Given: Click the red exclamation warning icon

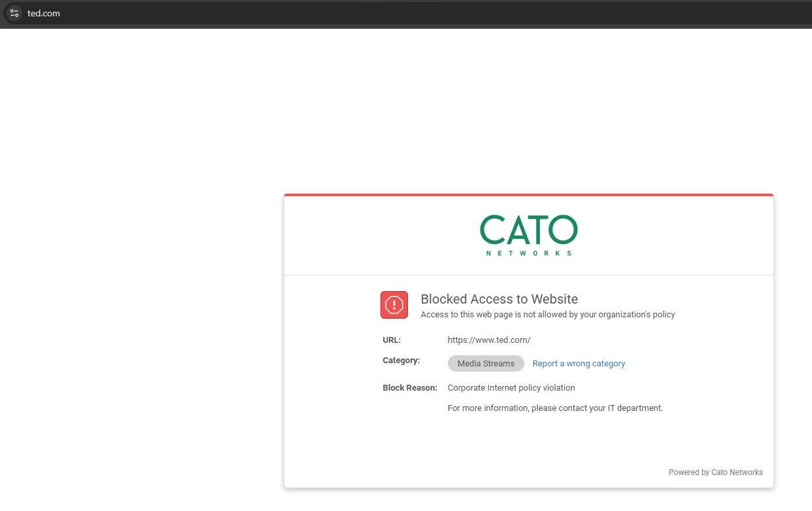Looking at the screenshot, I should (x=394, y=305).
